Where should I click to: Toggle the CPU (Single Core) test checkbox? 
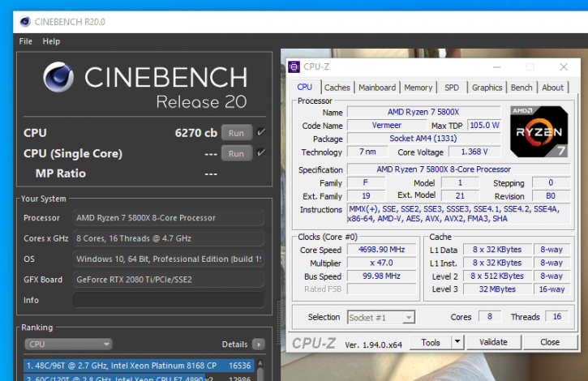(260, 152)
